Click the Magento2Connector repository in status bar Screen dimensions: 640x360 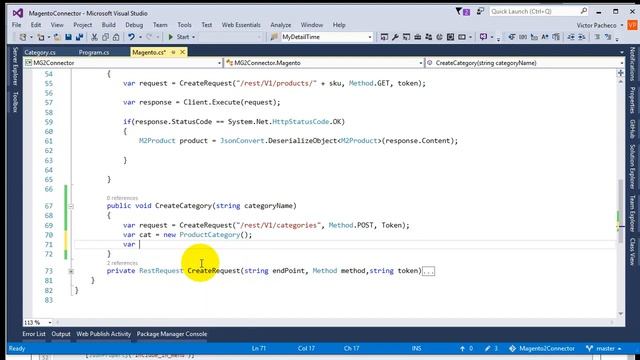click(x=542, y=348)
